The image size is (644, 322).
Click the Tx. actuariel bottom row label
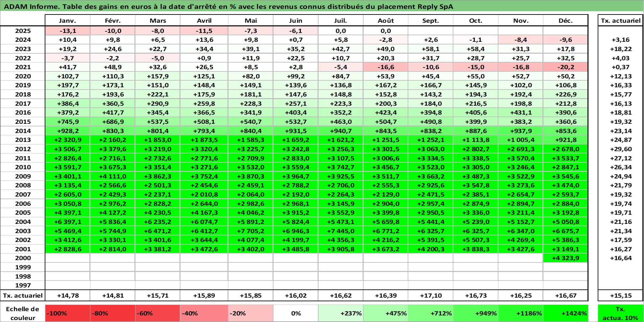point(23,296)
